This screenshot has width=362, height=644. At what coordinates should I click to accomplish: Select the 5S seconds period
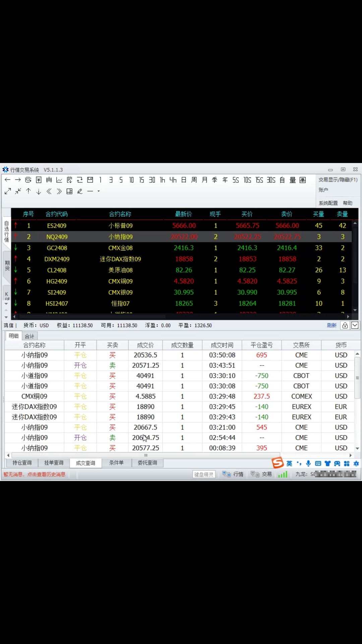(236, 180)
